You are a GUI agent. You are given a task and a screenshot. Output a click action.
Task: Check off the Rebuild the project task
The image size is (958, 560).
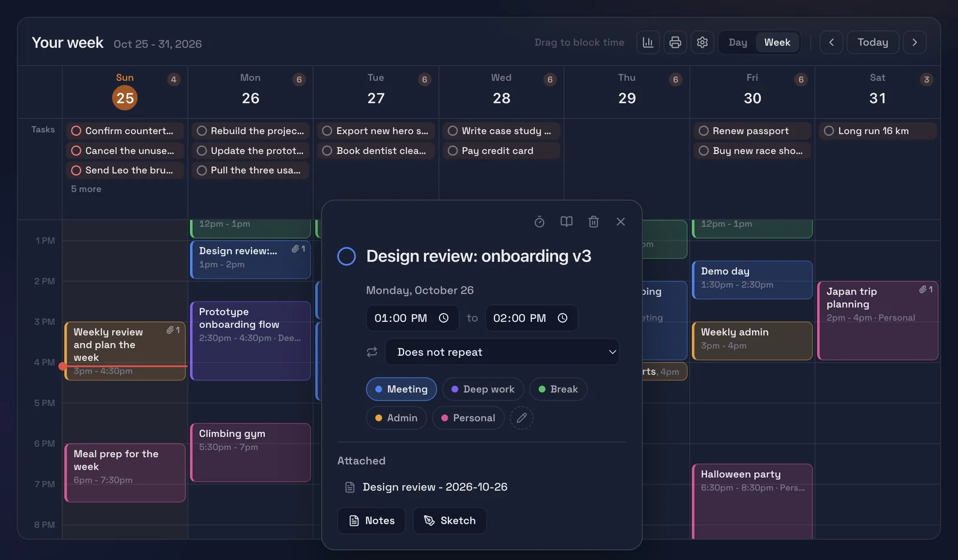(202, 131)
